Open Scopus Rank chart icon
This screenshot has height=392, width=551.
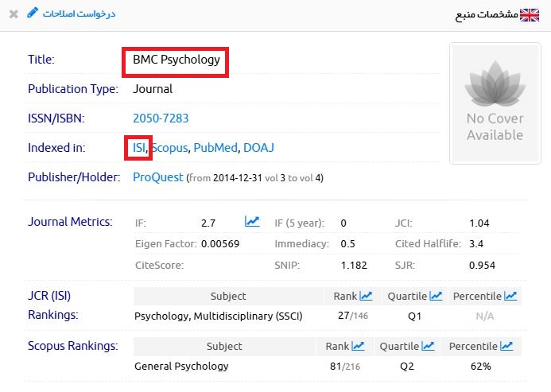coord(358,346)
